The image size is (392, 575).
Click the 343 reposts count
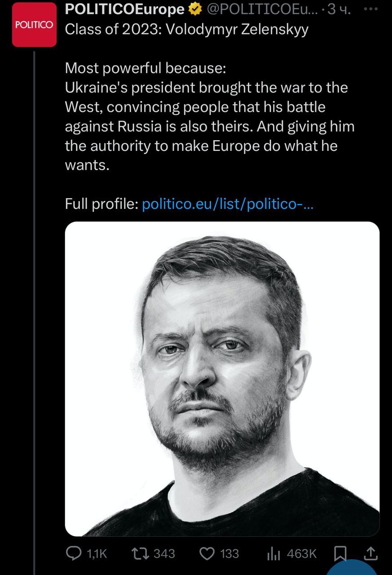tap(164, 553)
